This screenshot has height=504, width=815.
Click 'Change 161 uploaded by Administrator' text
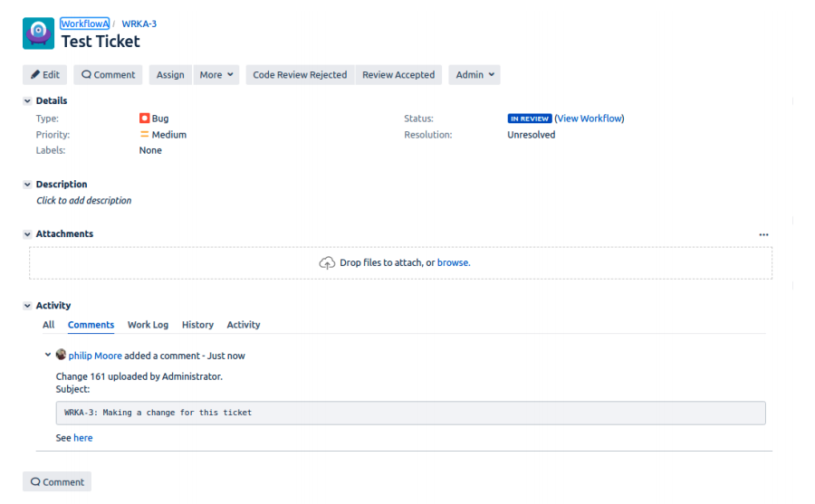[x=139, y=376]
